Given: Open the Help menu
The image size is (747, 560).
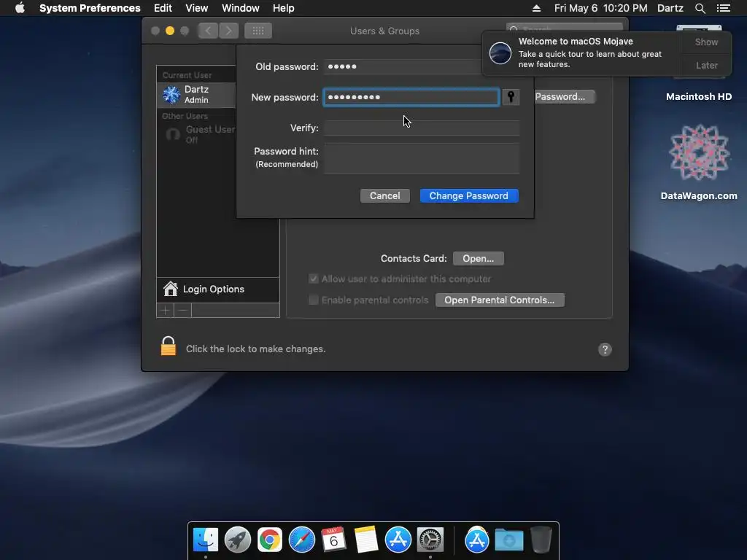Looking at the screenshot, I should pyautogui.click(x=284, y=8).
